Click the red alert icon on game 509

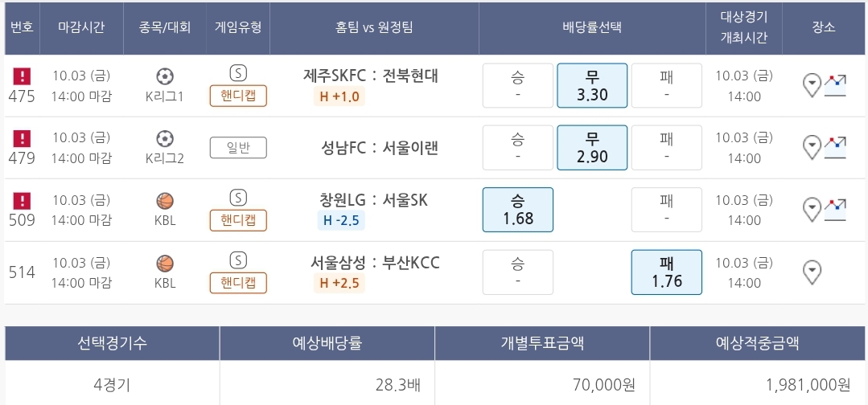(x=22, y=200)
